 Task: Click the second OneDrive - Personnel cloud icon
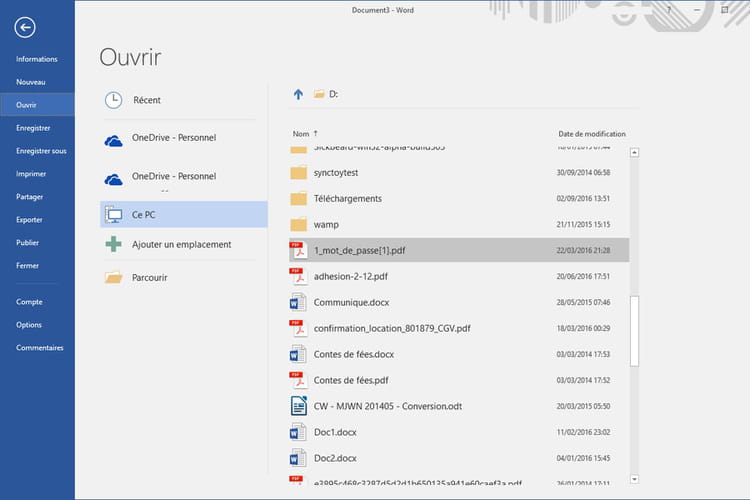[x=113, y=179]
